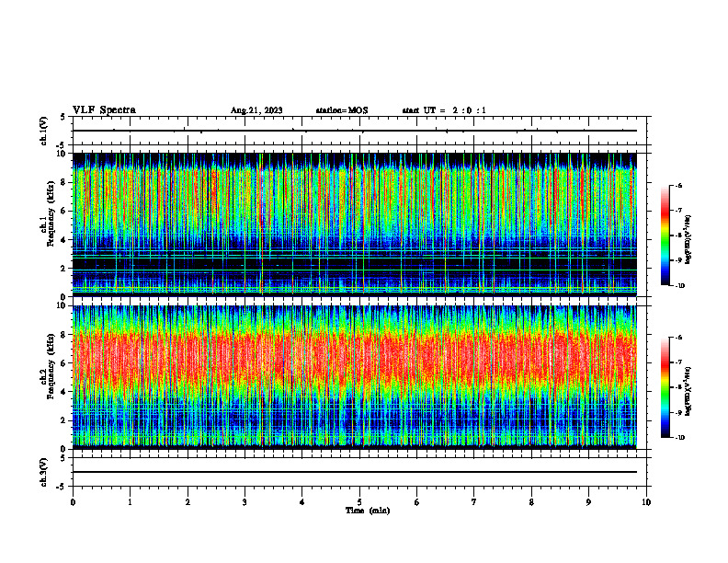Click the time axis tick label '0'
Image resolution: width=728 pixels, height=563 pixels.
(73, 502)
